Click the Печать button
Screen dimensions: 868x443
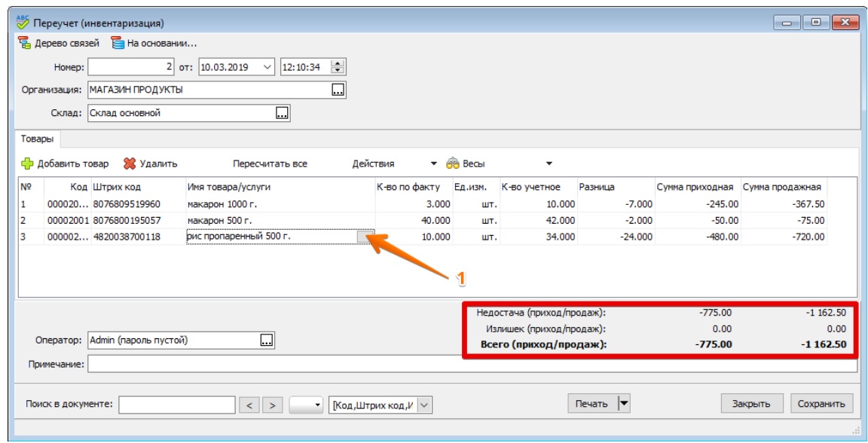pos(591,404)
